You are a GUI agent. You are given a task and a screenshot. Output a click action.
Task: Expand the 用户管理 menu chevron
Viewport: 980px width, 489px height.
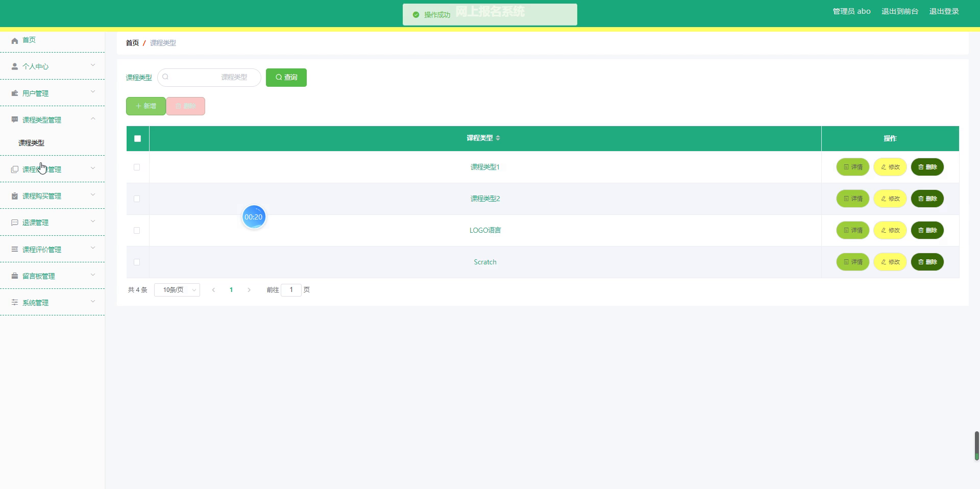coord(93,92)
